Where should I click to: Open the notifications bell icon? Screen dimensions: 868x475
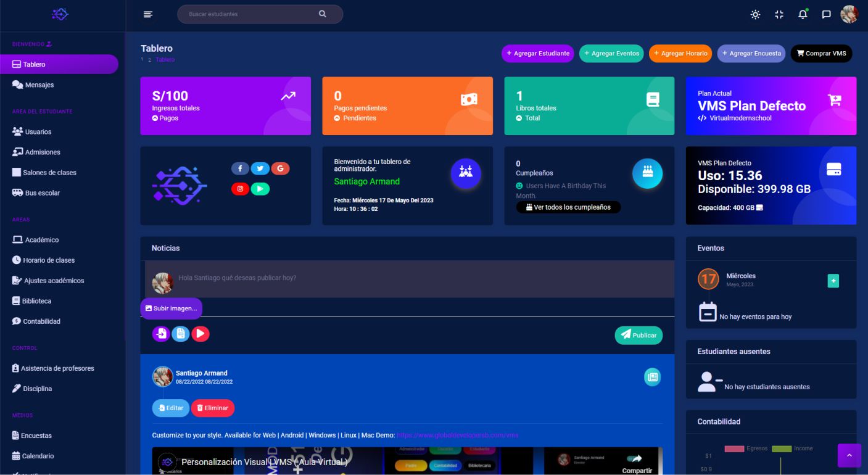click(x=803, y=14)
